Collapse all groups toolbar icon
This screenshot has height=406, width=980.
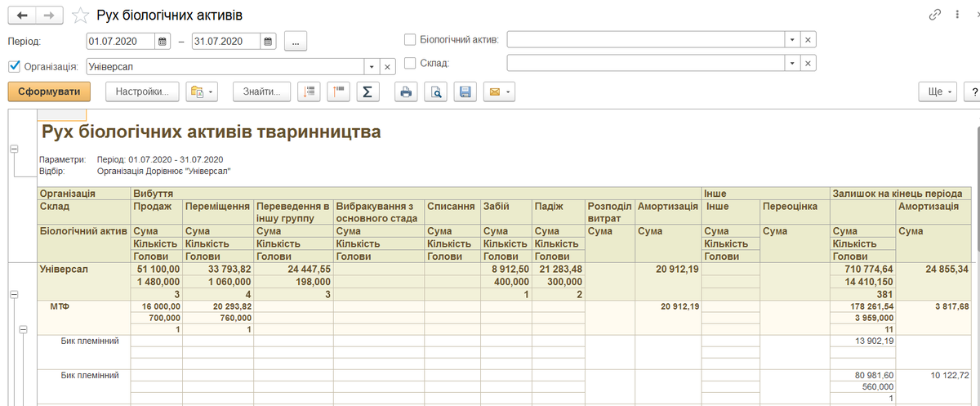point(309,91)
